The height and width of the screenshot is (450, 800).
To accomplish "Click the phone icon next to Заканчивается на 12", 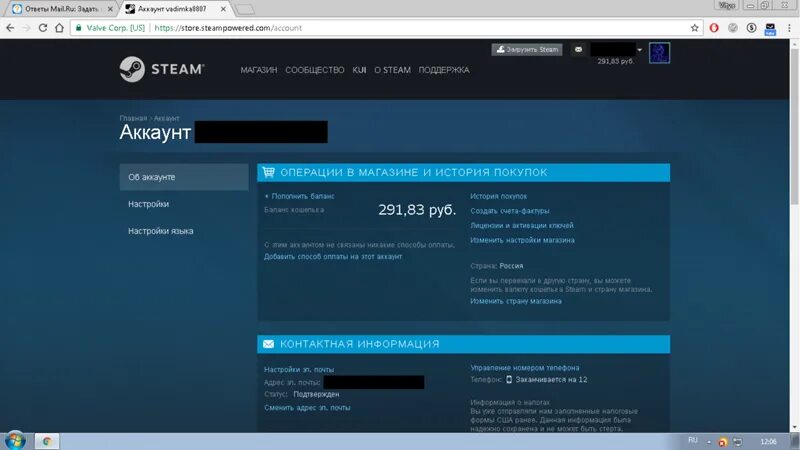I will (509, 380).
